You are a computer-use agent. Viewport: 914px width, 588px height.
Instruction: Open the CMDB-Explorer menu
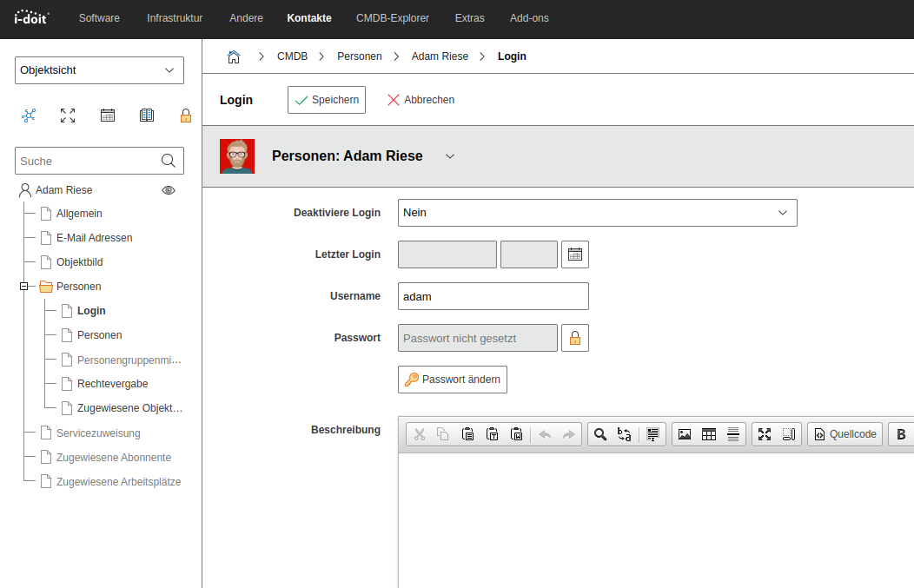click(393, 18)
